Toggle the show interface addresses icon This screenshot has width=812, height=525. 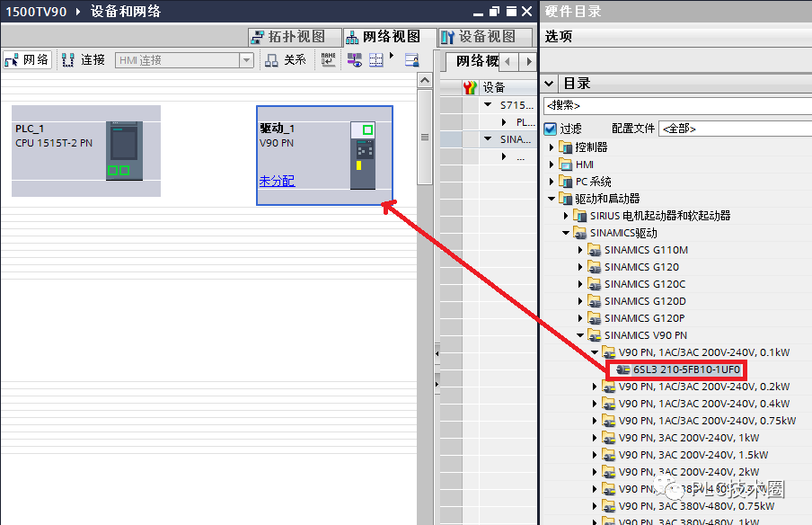[x=352, y=61]
